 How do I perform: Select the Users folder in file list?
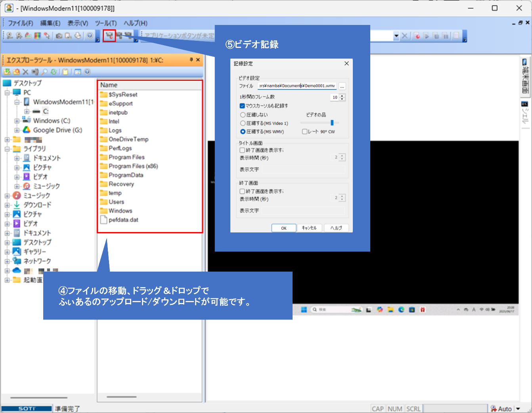(116, 202)
